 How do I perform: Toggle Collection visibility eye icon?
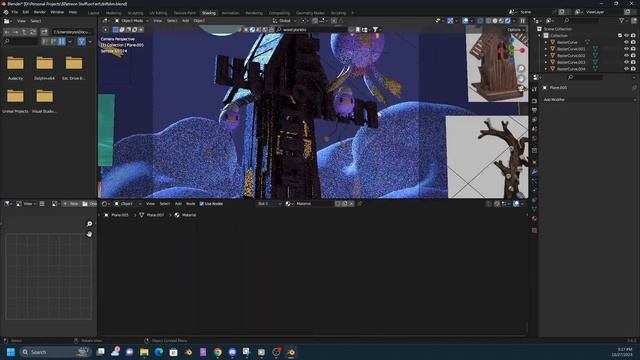click(x=627, y=36)
